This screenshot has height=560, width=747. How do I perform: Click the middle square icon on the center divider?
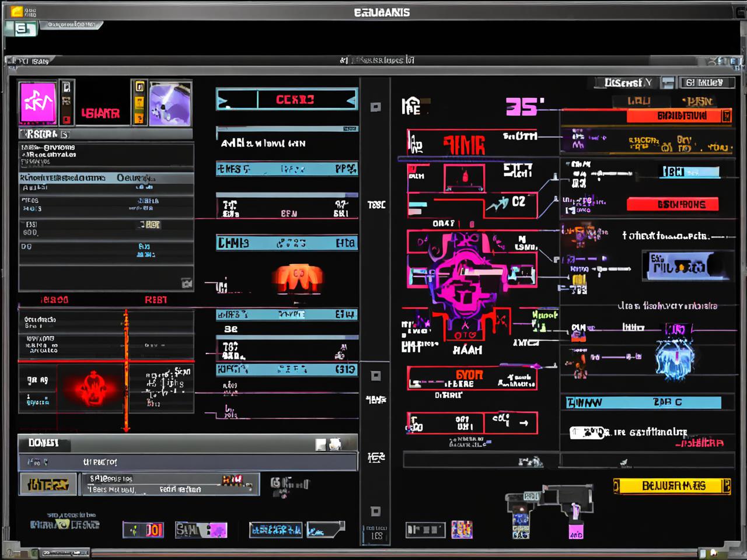coord(376,376)
